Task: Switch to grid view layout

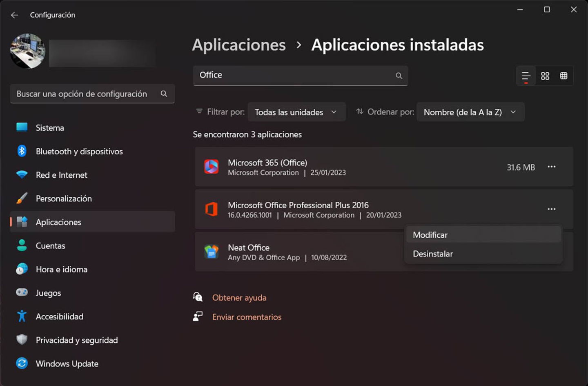Action: 545,76
